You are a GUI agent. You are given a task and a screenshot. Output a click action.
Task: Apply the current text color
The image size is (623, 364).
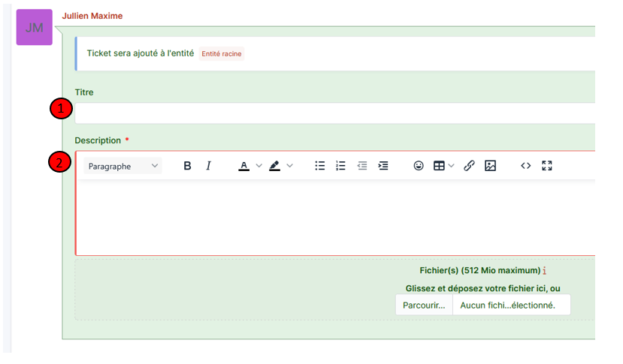pyautogui.click(x=244, y=166)
